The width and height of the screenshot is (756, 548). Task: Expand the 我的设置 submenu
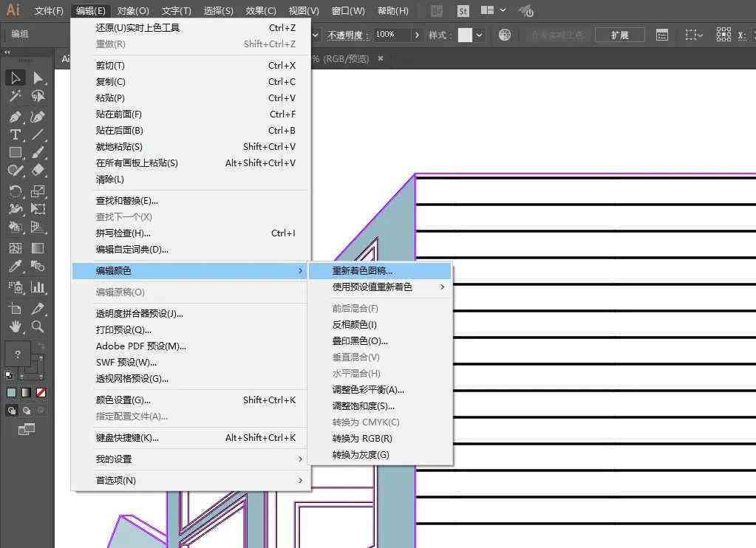click(x=189, y=459)
